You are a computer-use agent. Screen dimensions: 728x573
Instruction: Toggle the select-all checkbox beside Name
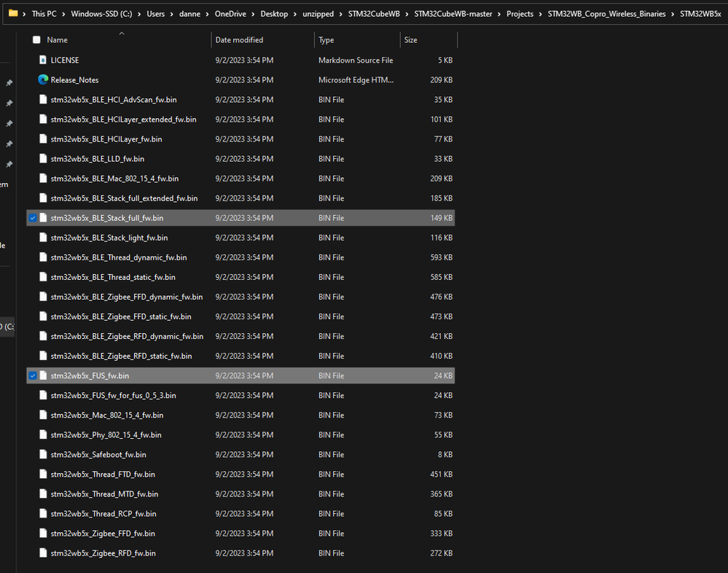[36, 40]
